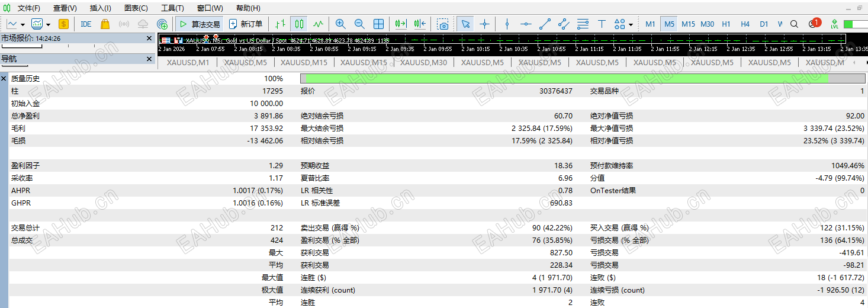Click the green LVL status icon
868x308 pixels.
tap(834, 24)
